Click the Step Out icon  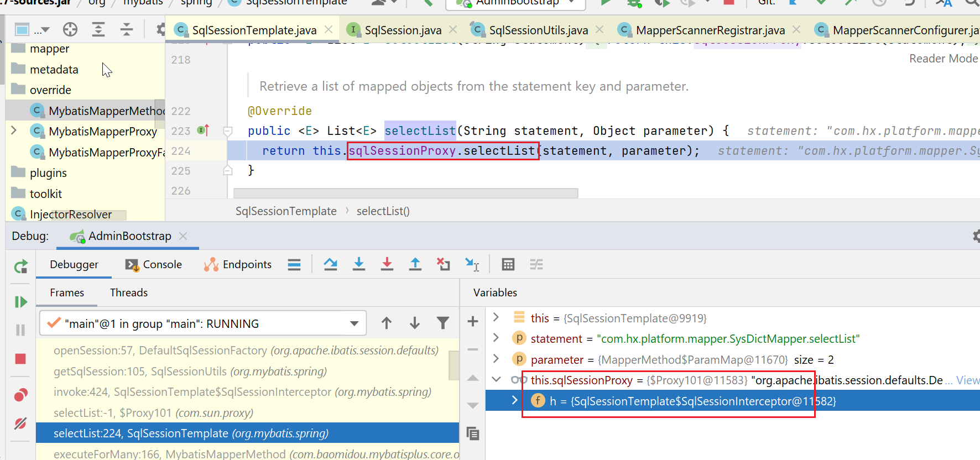[415, 265]
